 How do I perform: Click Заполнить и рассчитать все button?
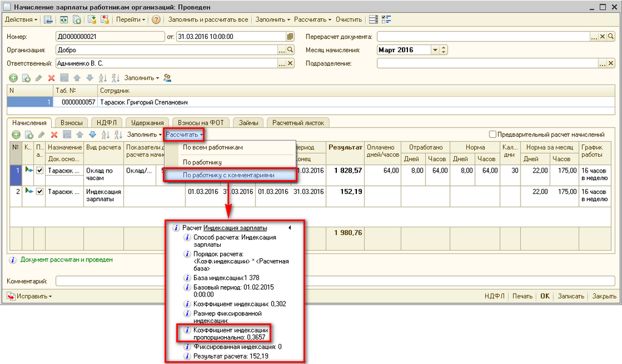point(209,19)
